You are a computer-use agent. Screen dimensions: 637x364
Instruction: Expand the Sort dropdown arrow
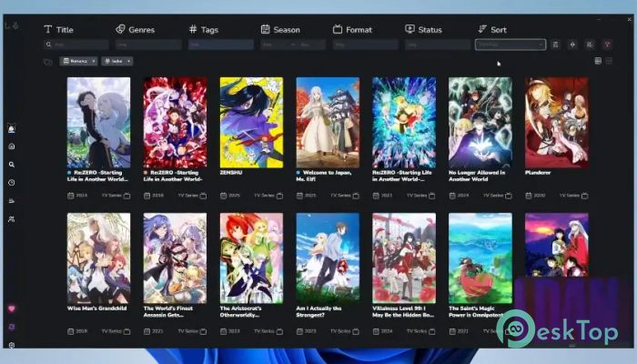tap(541, 45)
